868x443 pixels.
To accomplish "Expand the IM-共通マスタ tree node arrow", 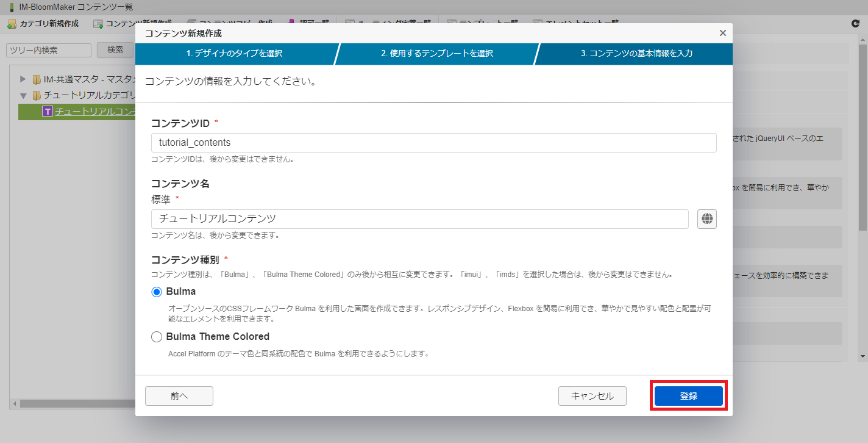I will (23, 79).
